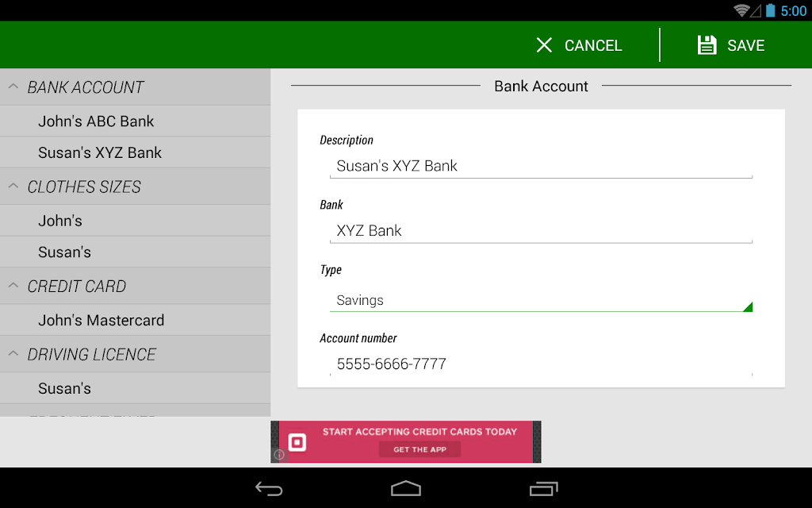Collapse the Driving Licence category
The image size is (812, 508).
13,354
